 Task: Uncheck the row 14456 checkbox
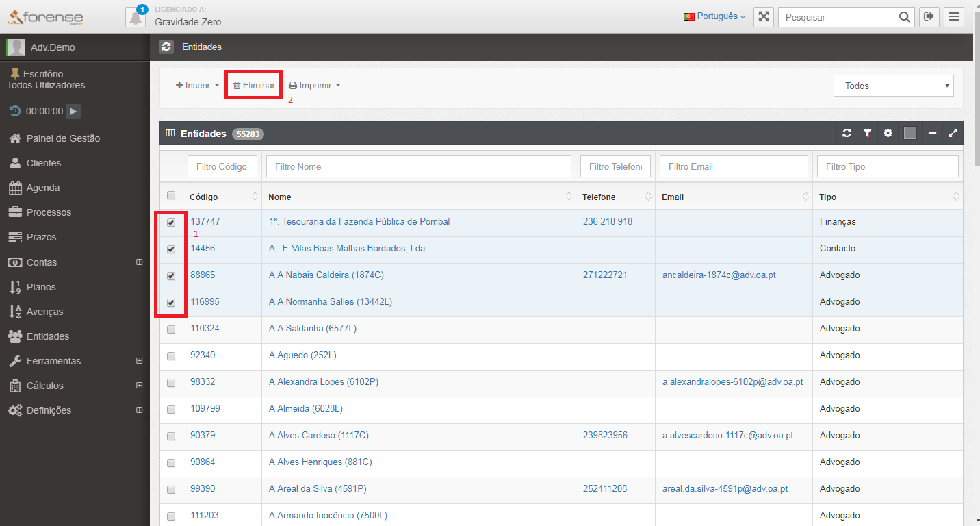point(171,249)
